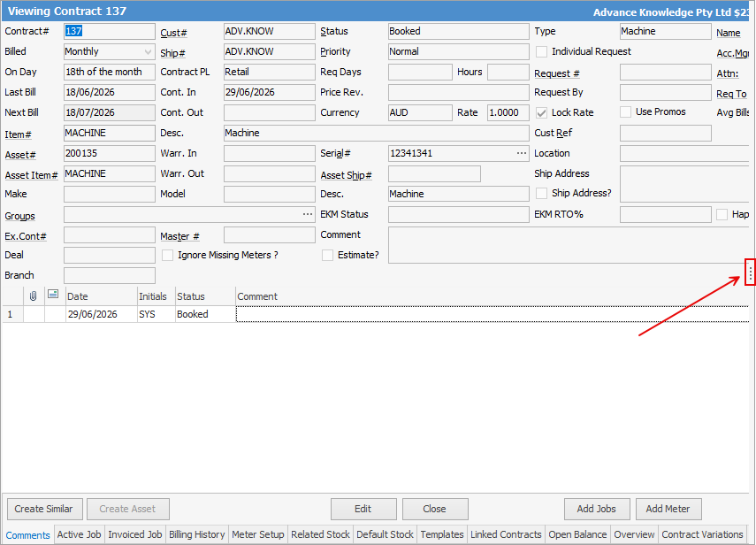Switch to the Active Job tab
This screenshot has width=756, height=545.
click(79, 534)
